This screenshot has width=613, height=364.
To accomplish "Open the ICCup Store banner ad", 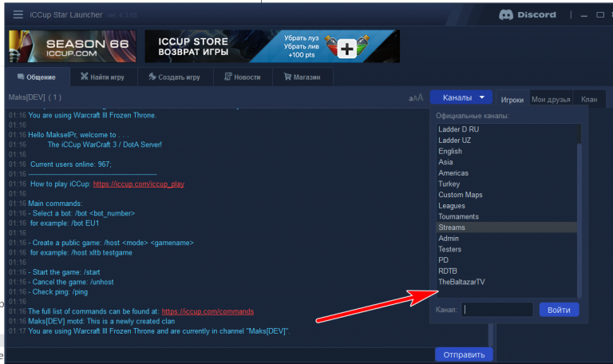I will coord(272,46).
